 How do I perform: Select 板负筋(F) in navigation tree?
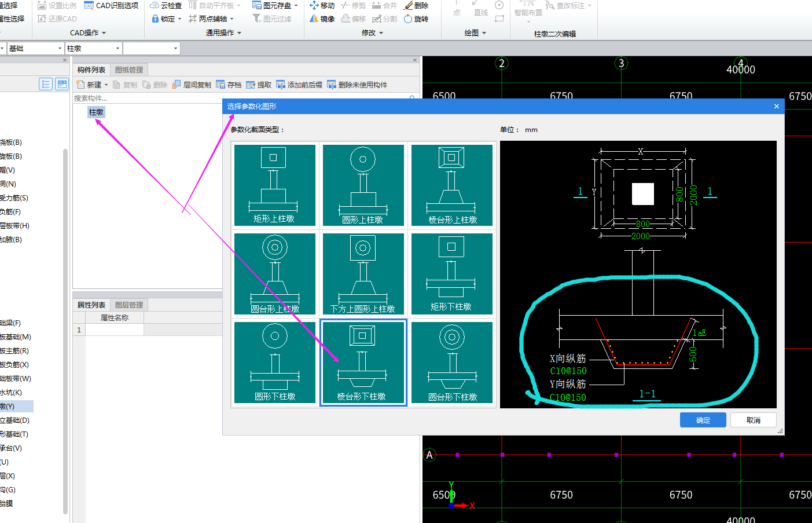(x=10, y=212)
